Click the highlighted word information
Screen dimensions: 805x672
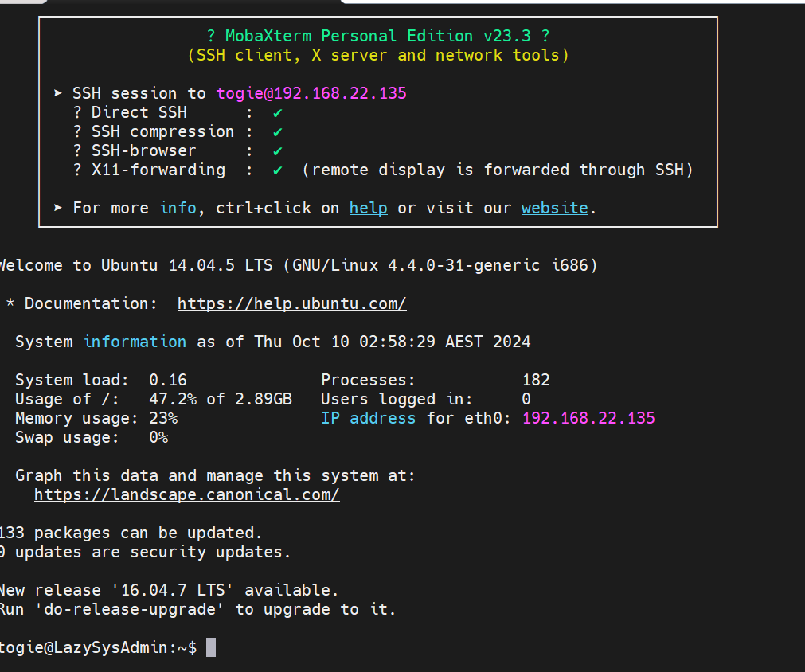tap(135, 342)
